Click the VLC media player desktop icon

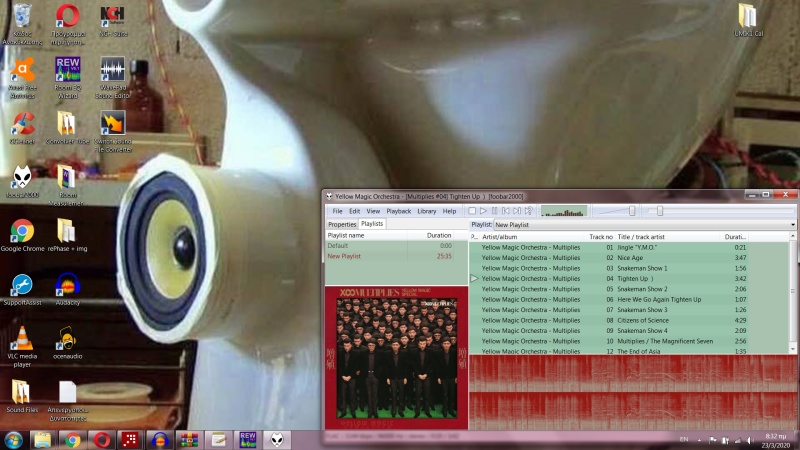[22, 347]
